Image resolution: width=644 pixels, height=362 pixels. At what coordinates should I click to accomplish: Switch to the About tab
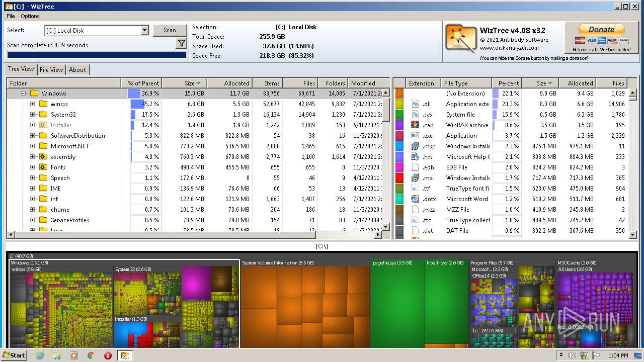coord(77,70)
